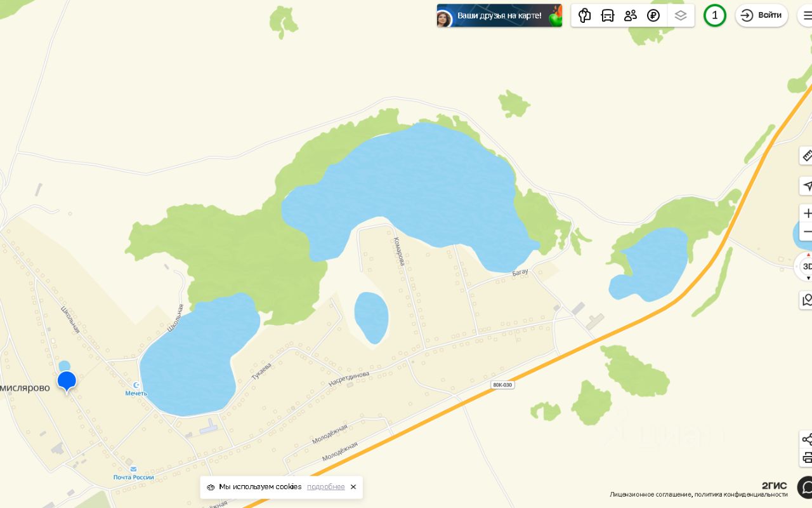Open the hamburger main menu

click(x=806, y=15)
